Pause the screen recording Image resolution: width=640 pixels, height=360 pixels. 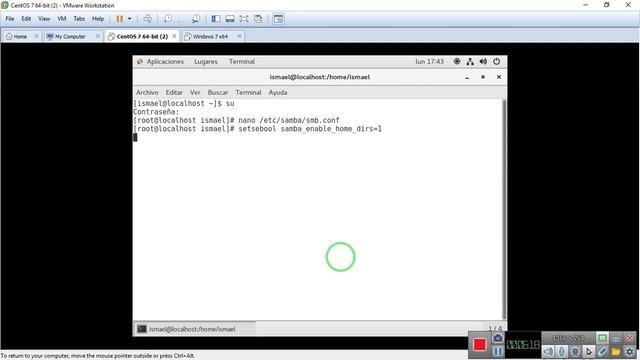[498, 351]
